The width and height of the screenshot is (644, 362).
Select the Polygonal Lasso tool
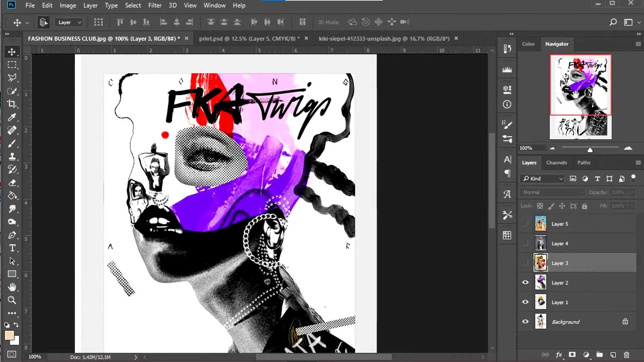tap(12, 78)
